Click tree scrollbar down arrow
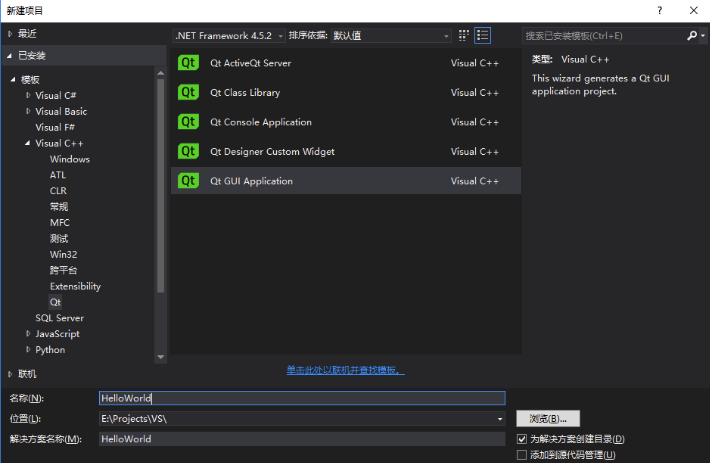The height and width of the screenshot is (463, 710). pyautogui.click(x=160, y=357)
